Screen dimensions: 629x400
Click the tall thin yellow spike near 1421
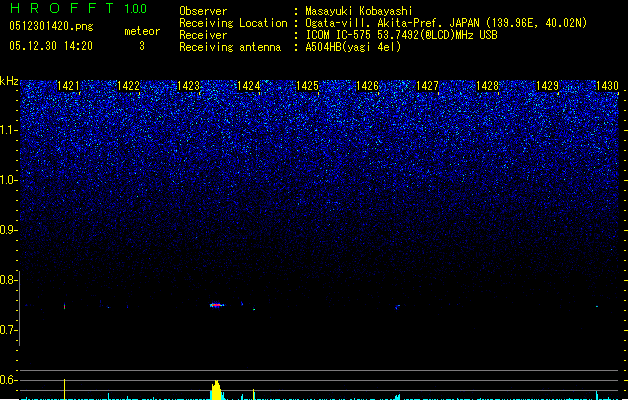65,389
